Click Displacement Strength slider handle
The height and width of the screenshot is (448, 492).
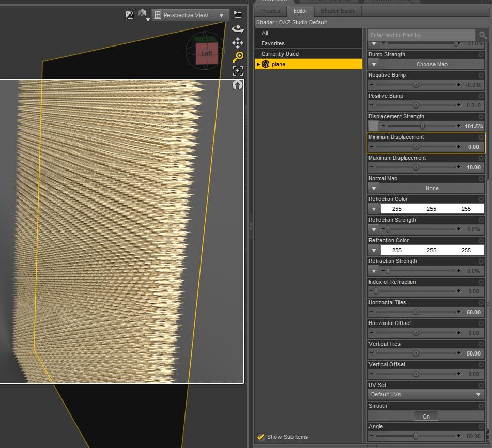coord(422,126)
